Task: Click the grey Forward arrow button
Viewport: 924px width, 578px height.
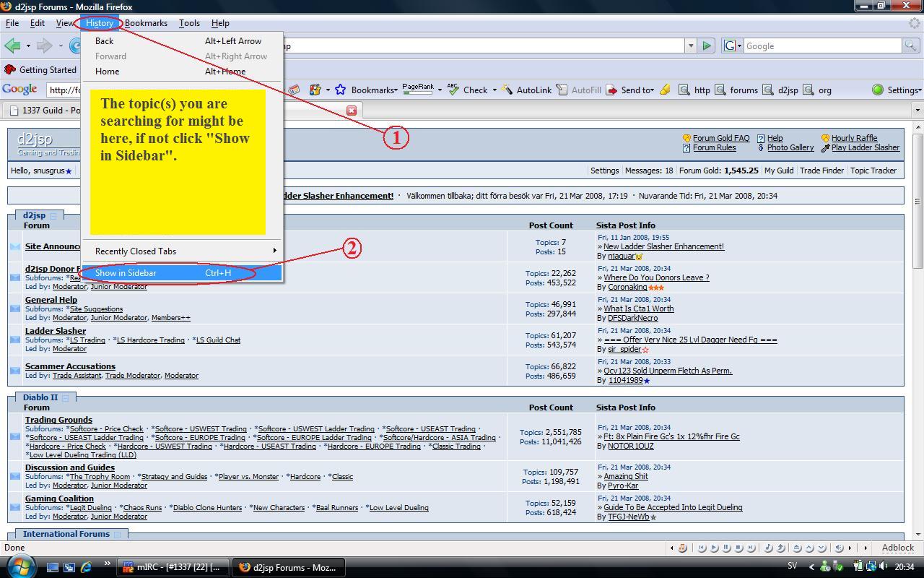Action: (45, 46)
